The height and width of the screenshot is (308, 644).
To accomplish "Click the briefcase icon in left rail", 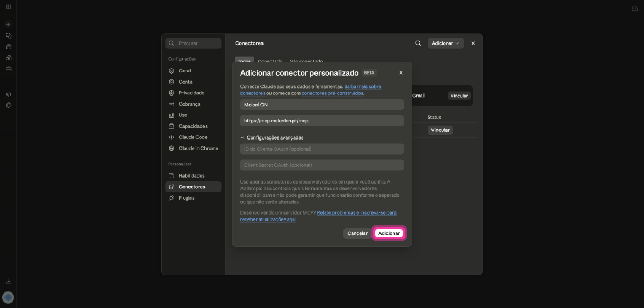I will tap(8, 69).
